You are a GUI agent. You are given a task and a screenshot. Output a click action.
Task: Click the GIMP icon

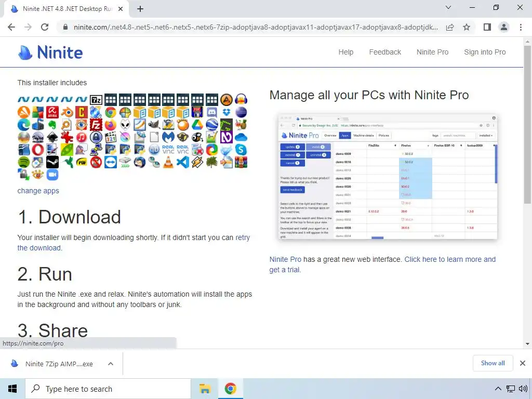[154, 125]
